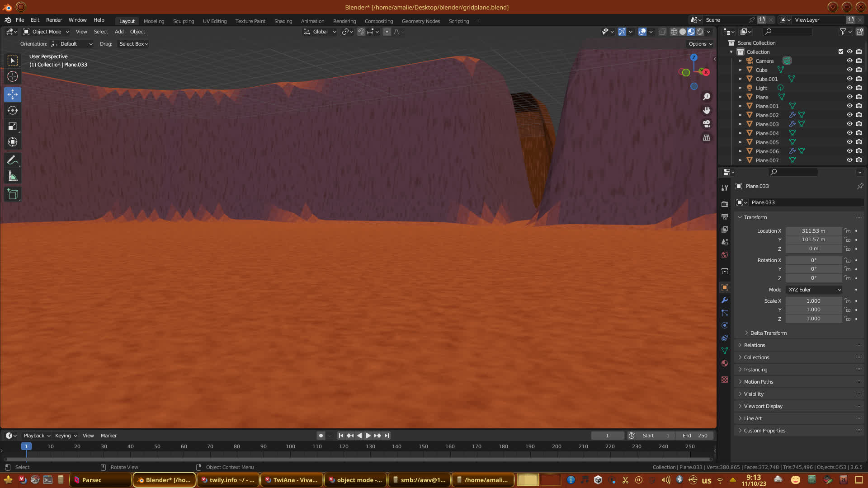Select the Move tool in toolbar
Screen dimensions: 868x488
[x=13, y=94]
